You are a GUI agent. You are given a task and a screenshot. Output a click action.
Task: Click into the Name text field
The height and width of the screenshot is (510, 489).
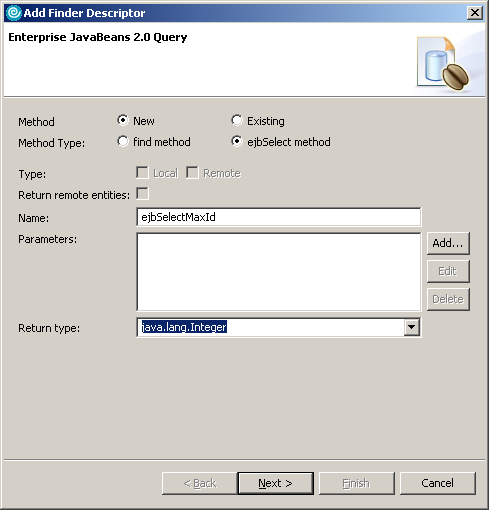coord(279,217)
